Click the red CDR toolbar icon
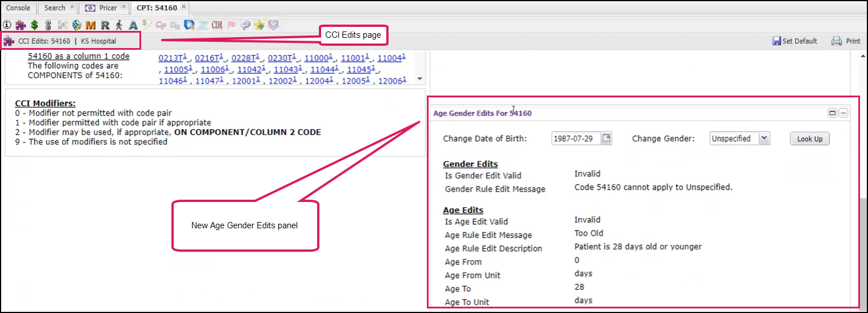Image resolution: width=868 pixels, height=313 pixels. (x=217, y=25)
